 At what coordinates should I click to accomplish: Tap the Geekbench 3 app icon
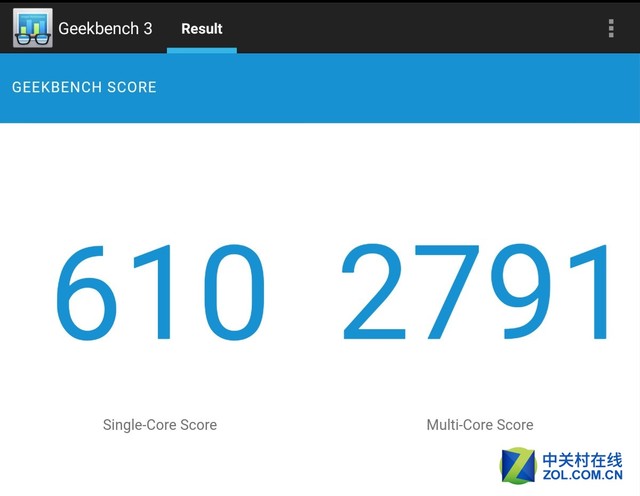[x=33, y=28]
